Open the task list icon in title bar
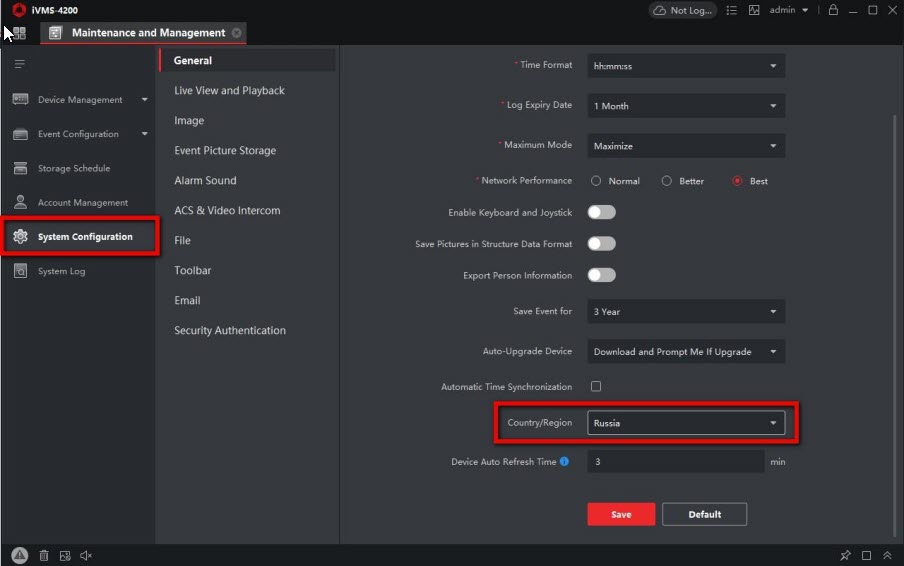The image size is (904, 566). [x=731, y=10]
